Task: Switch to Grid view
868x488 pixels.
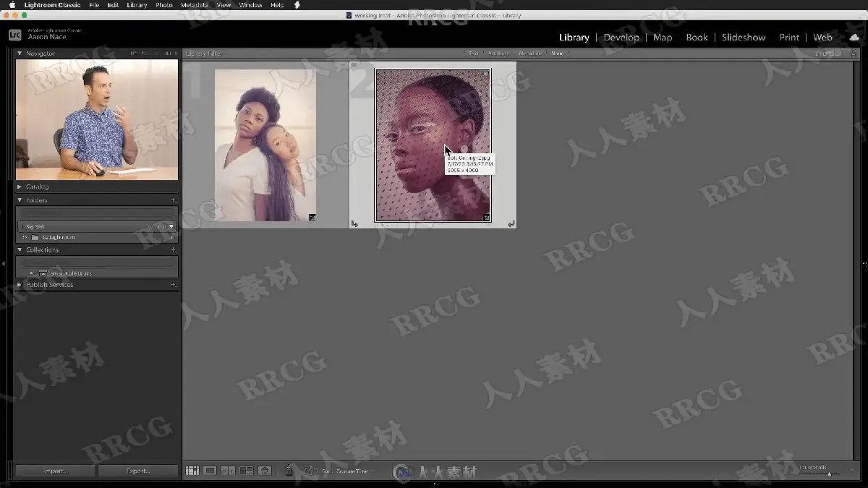Action: pos(192,471)
